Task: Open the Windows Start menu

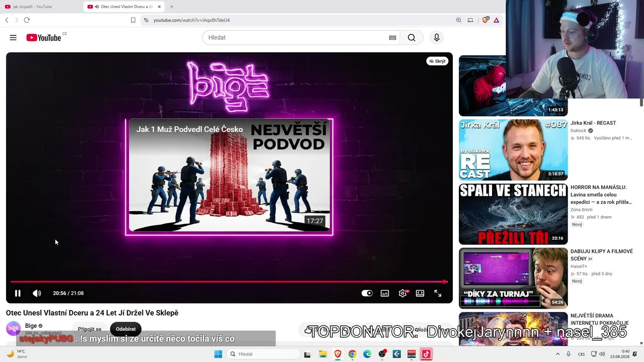Action: tap(218, 354)
